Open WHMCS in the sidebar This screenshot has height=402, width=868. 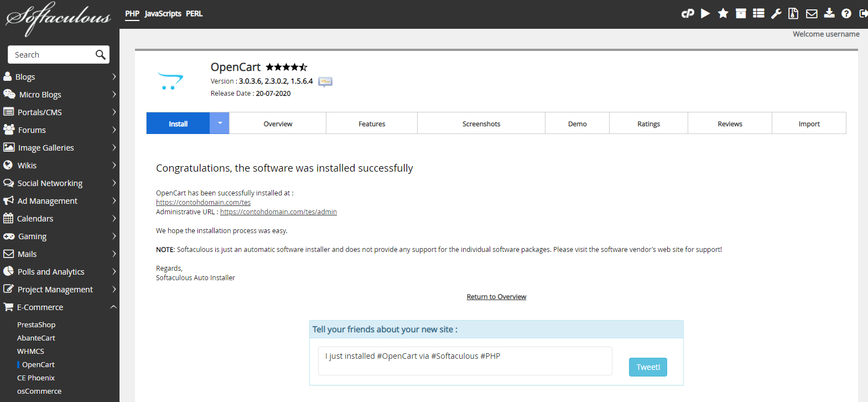[30, 351]
